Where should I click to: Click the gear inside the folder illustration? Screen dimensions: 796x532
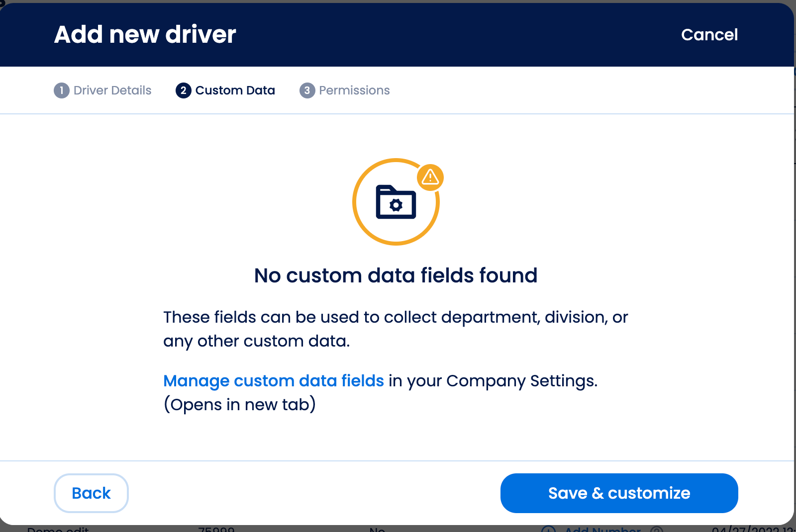coord(396,206)
